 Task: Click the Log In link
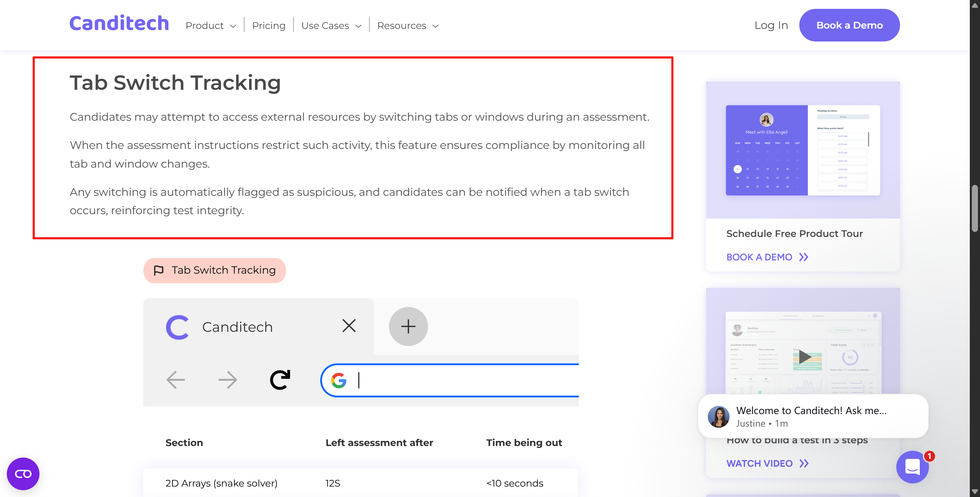point(771,25)
